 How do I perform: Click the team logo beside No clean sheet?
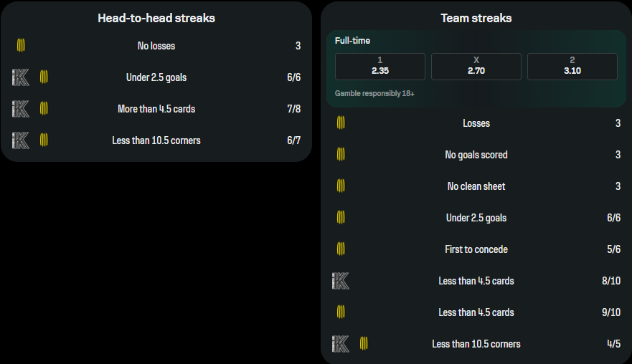341,186
